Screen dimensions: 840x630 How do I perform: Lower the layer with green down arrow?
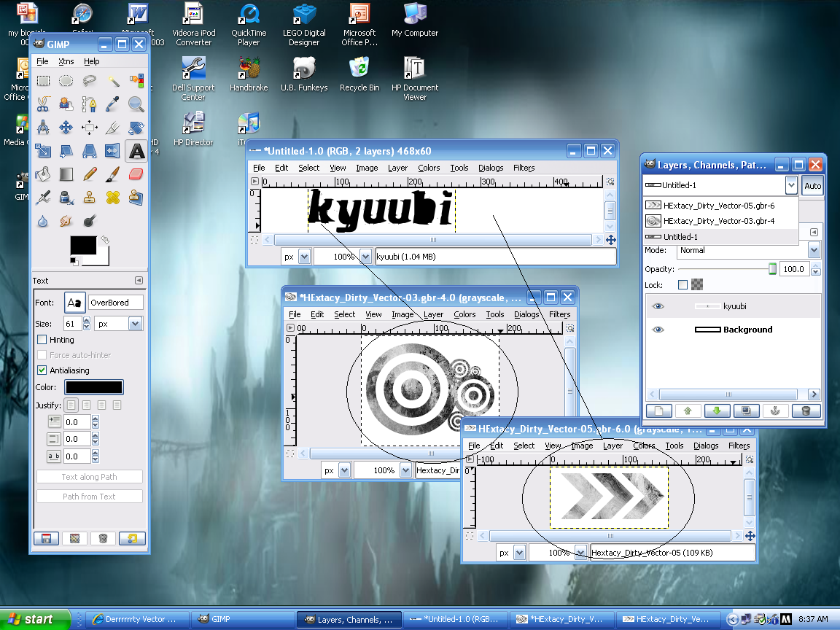click(x=717, y=411)
